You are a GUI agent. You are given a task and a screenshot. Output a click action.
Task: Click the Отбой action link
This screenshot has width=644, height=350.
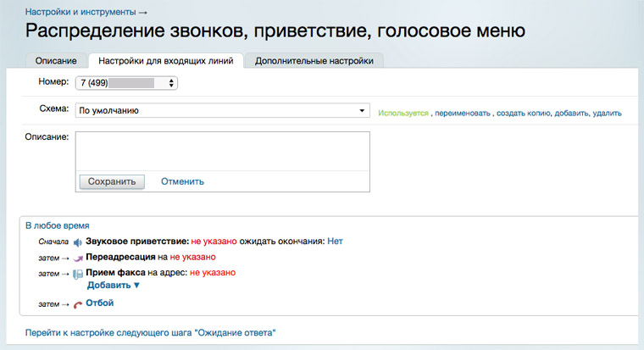click(99, 303)
